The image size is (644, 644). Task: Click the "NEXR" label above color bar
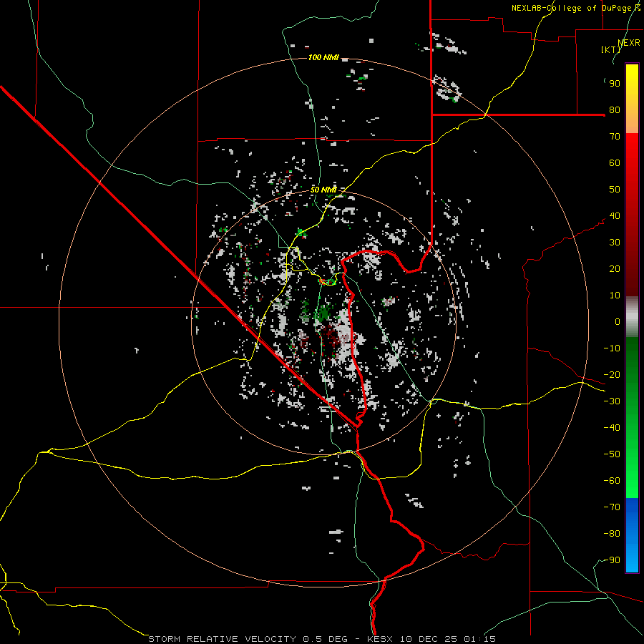[629, 43]
